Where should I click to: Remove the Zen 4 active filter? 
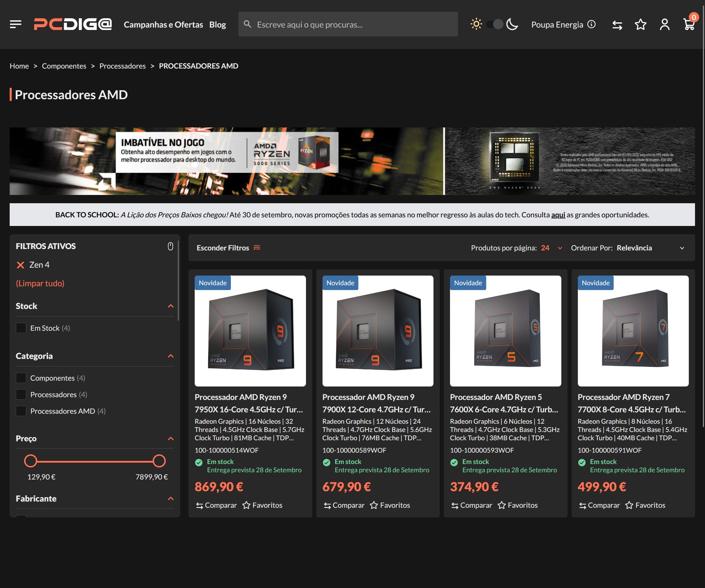20,265
